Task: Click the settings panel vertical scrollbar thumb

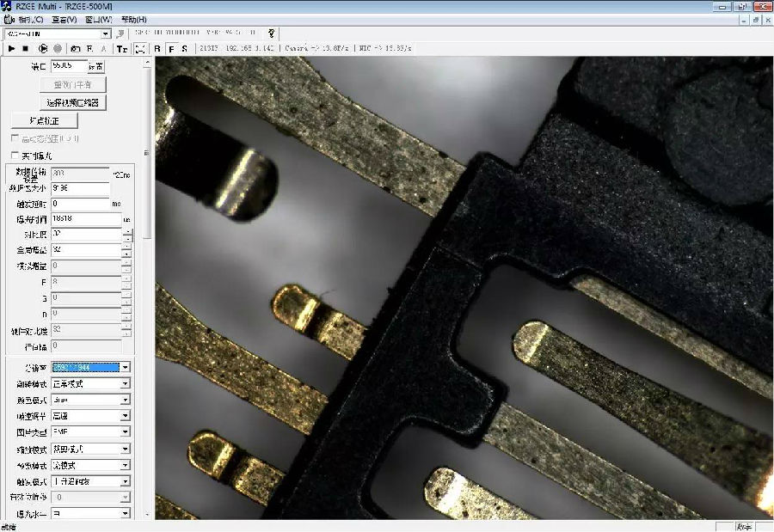Action: coord(146,153)
